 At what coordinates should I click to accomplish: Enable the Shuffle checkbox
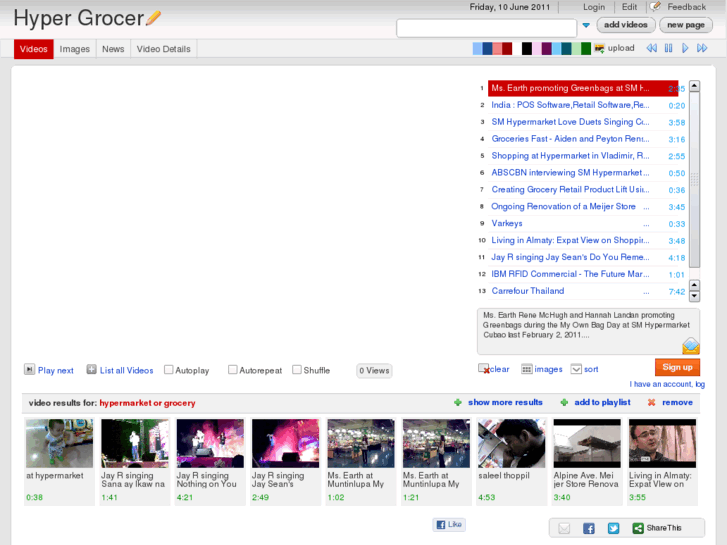pyautogui.click(x=297, y=370)
